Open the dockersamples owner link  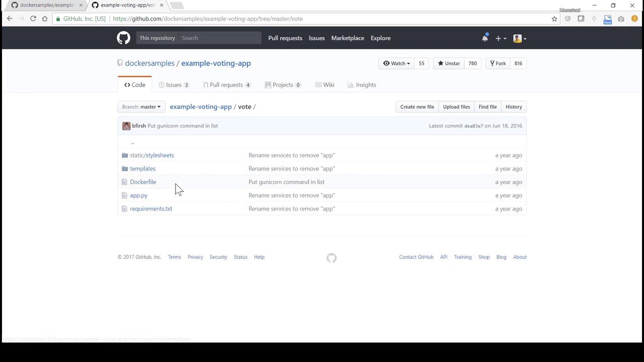pos(150,63)
